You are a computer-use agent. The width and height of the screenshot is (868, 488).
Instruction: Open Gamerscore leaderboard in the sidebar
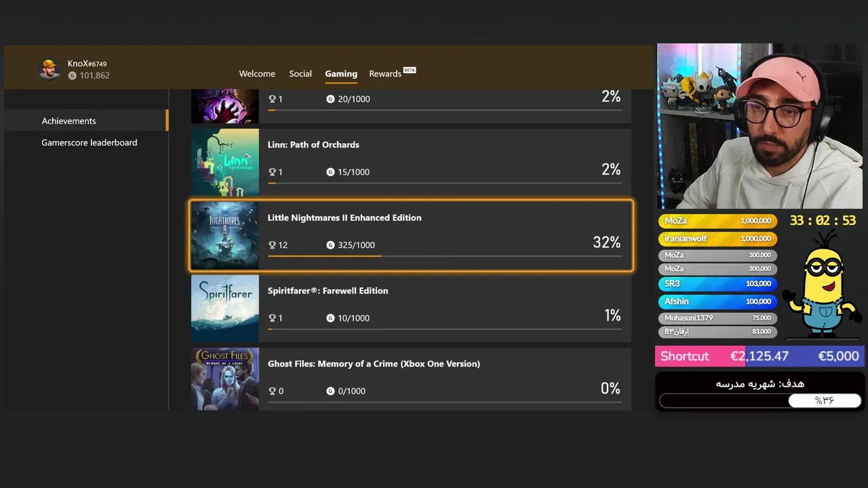coord(89,142)
